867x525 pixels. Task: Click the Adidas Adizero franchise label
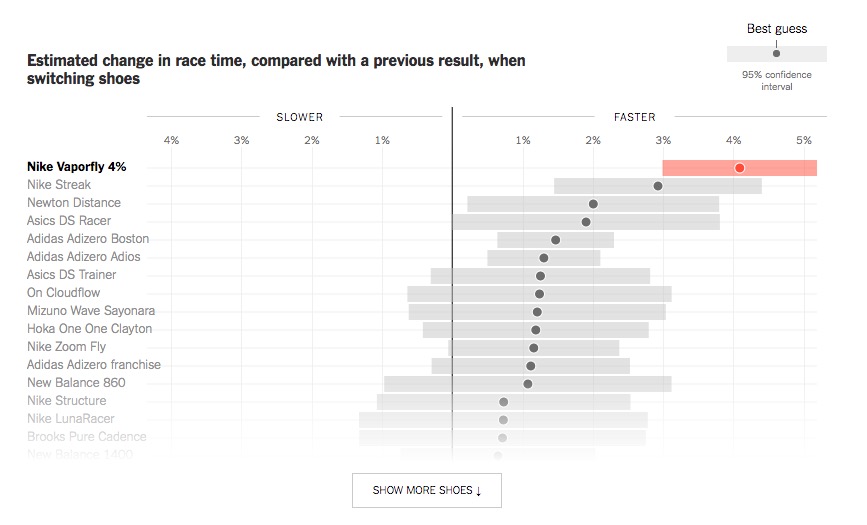click(x=94, y=365)
